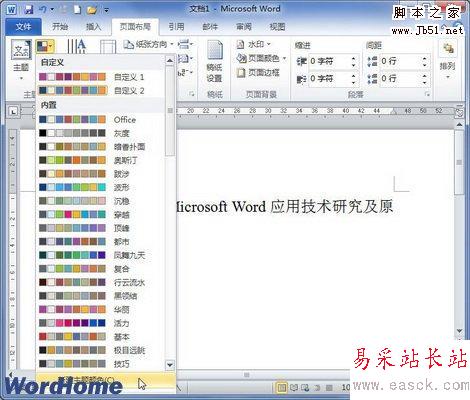Select the 奥斯汀 color scheme

pos(100,160)
